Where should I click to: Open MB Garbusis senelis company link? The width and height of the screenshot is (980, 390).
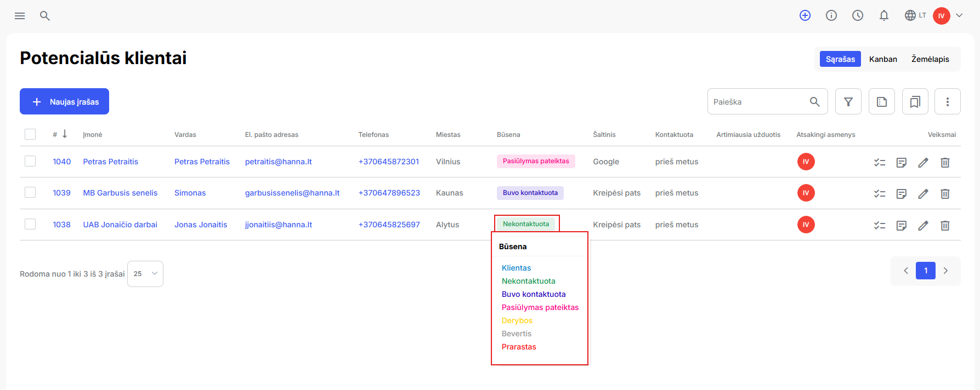coord(120,193)
